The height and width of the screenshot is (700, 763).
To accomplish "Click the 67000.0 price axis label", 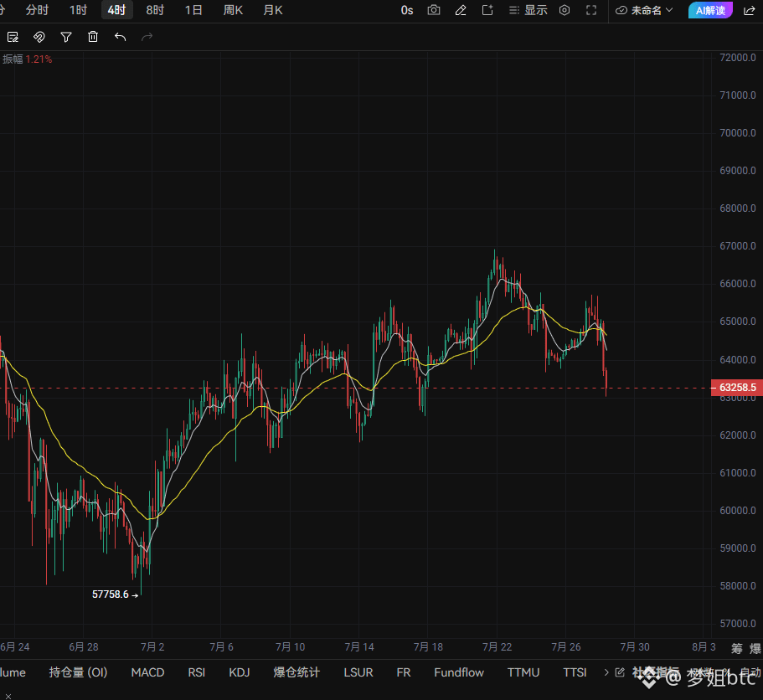I will pyautogui.click(x=738, y=246).
